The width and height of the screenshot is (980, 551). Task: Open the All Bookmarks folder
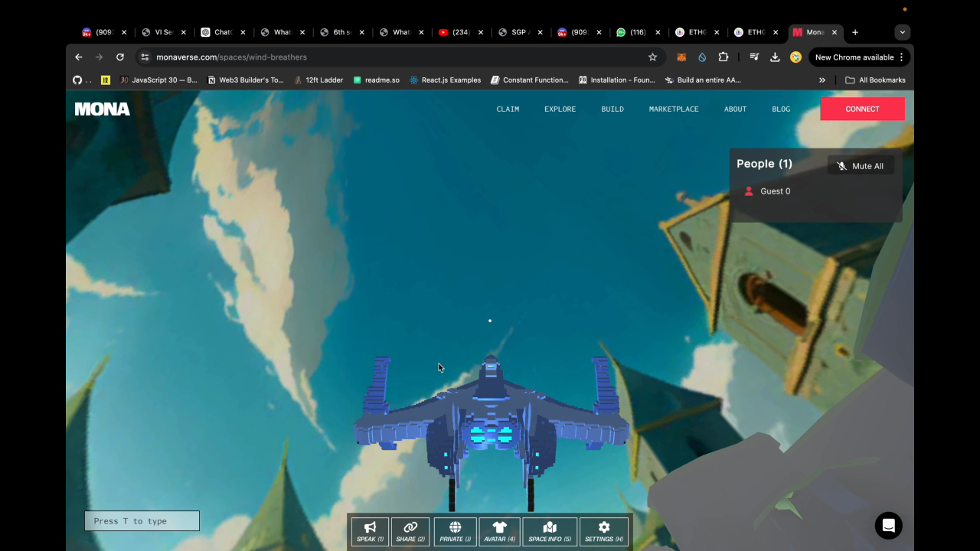875,80
